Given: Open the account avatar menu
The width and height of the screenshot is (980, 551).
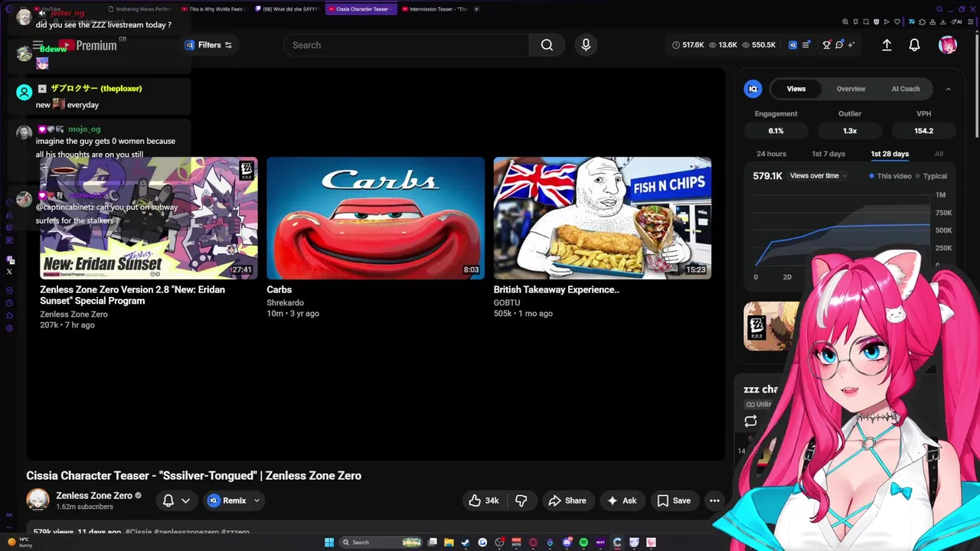Looking at the screenshot, I should pos(948,45).
